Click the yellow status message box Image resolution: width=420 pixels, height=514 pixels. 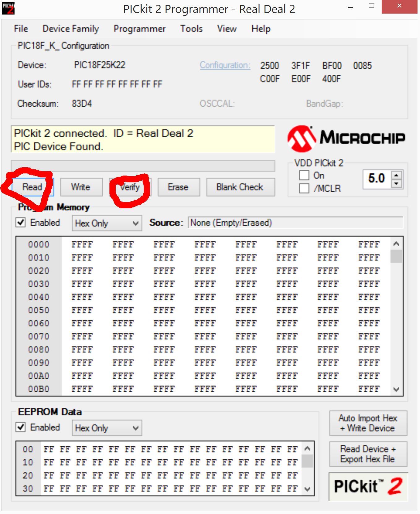[143, 139]
